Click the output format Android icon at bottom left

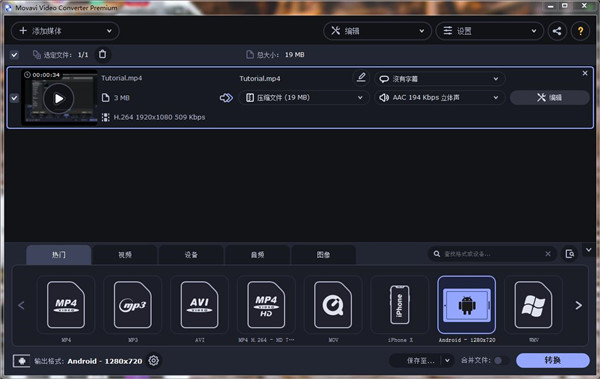pos(22,361)
